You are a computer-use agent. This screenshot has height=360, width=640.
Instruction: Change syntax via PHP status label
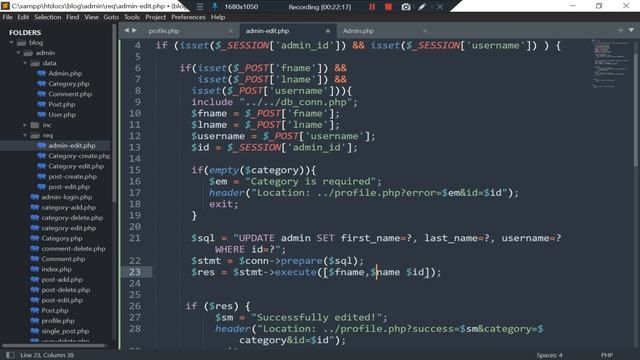click(x=607, y=355)
